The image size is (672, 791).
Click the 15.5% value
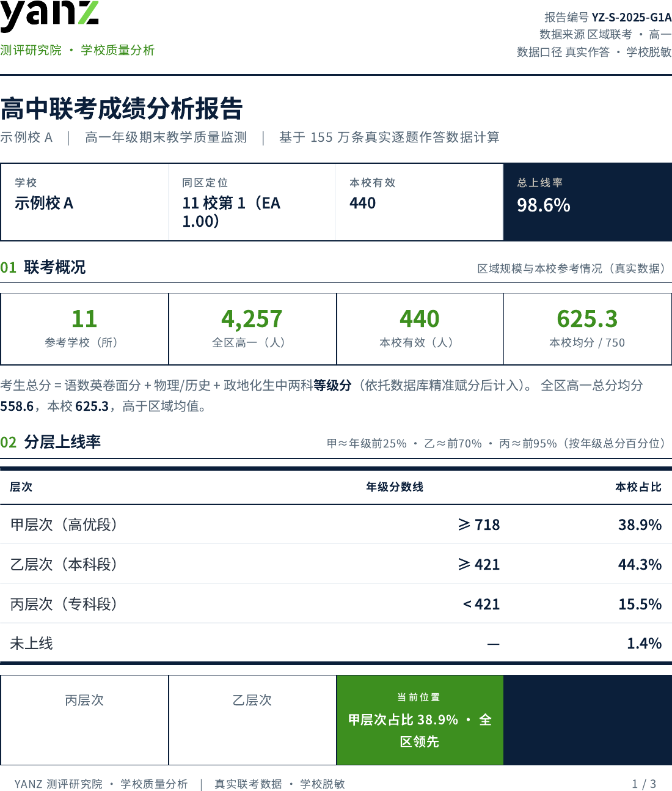640,604
